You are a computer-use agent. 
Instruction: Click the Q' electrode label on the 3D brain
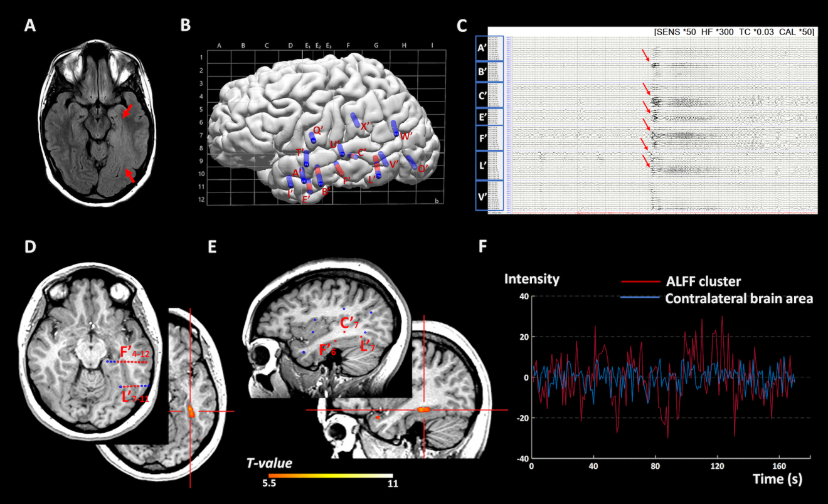(x=318, y=130)
